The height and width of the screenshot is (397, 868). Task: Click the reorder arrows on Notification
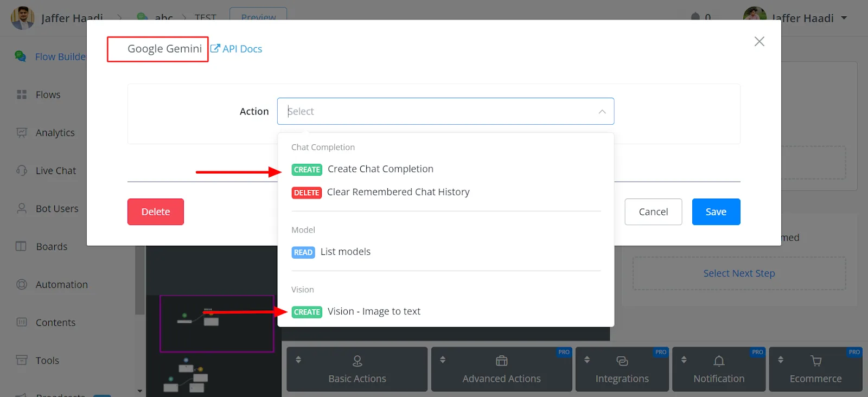pos(684,360)
